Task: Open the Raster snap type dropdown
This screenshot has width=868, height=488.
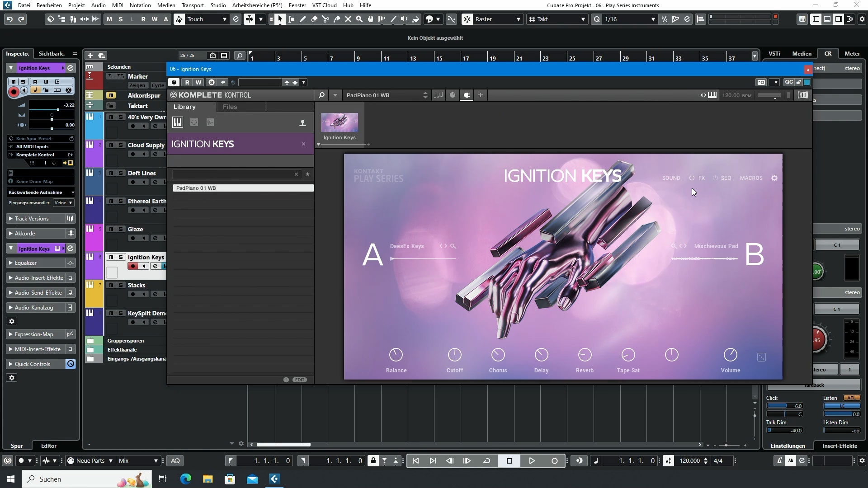Action: pyautogui.click(x=498, y=19)
